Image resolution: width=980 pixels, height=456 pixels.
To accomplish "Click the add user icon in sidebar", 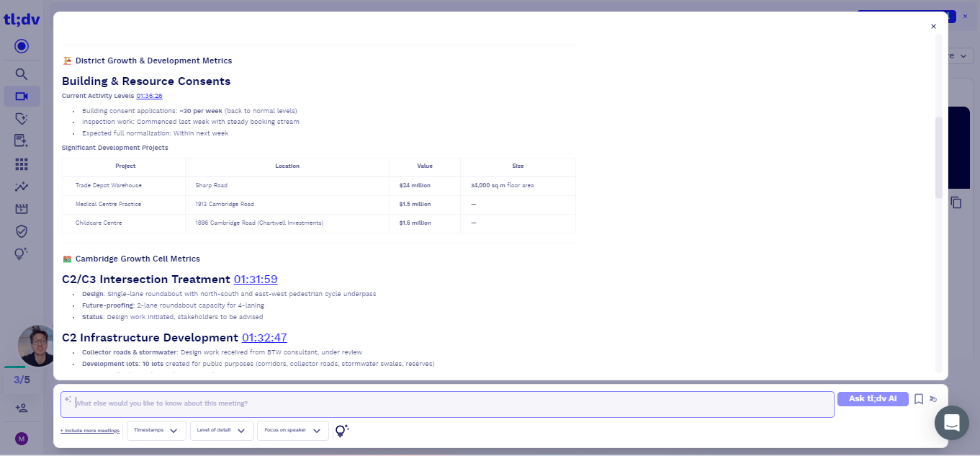I will pyautogui.click(x=22, y=408).
